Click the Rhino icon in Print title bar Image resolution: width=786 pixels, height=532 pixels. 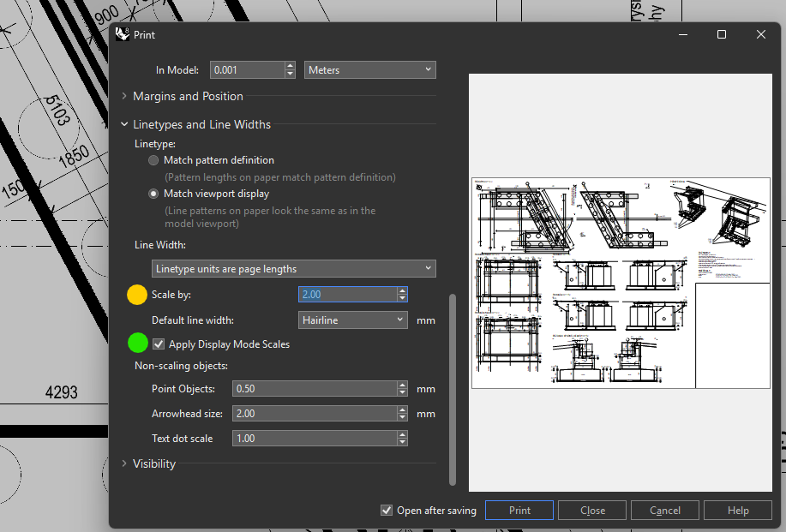tap(122, 35)
